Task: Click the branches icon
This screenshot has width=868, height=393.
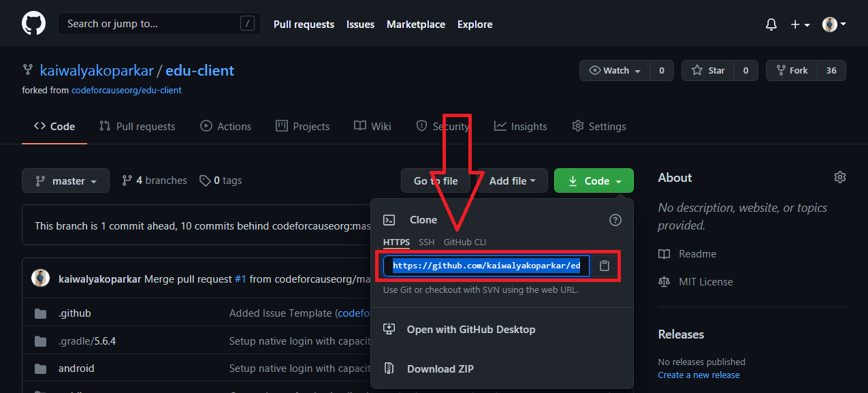Action: point(127,180)
